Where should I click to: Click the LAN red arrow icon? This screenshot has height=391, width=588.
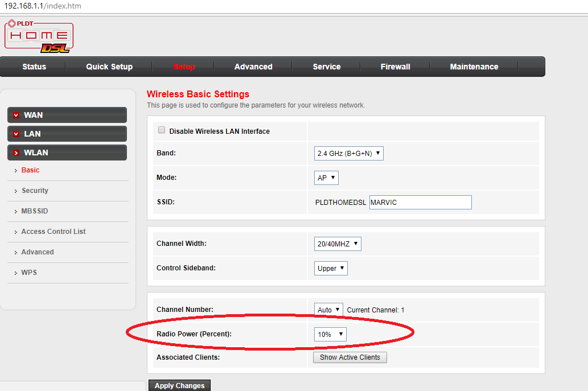[x=16, y=134]
